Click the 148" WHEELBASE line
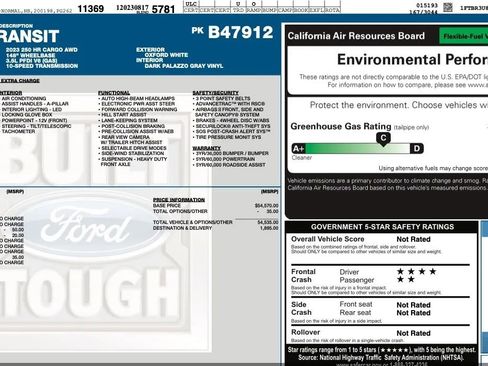488x366 pixels. (30, 55)
